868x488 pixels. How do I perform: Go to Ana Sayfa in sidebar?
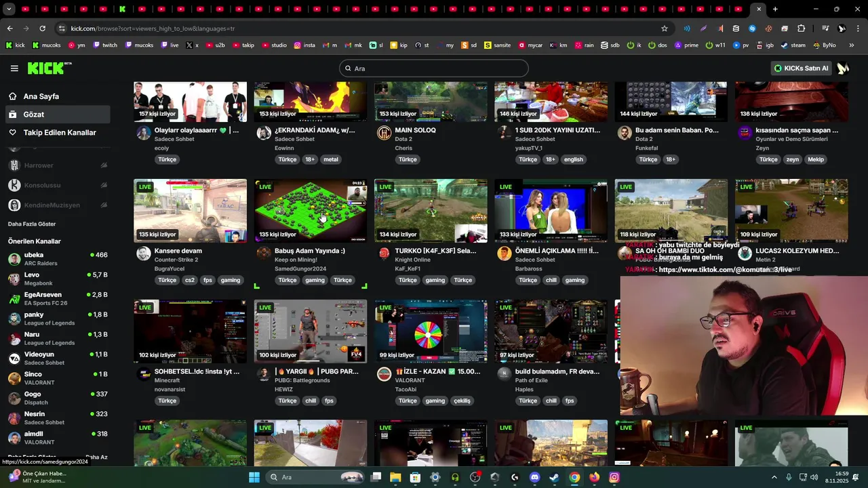point(58,96)
